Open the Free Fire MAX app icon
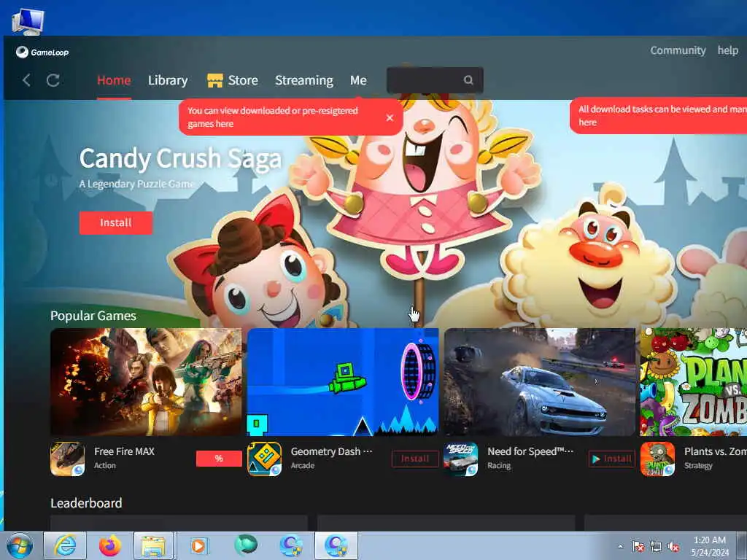The image size is (747, 560). point(68,459)
